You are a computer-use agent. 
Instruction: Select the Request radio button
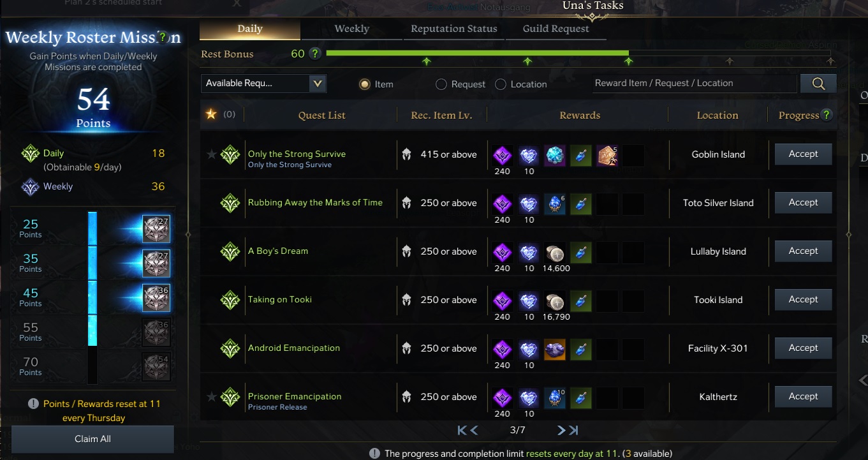[441, 84]
